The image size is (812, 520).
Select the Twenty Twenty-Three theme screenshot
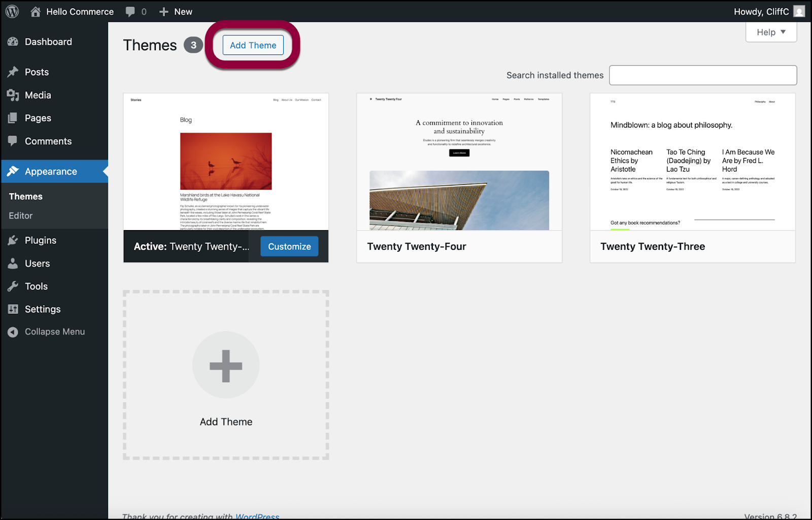pos(693,162)
